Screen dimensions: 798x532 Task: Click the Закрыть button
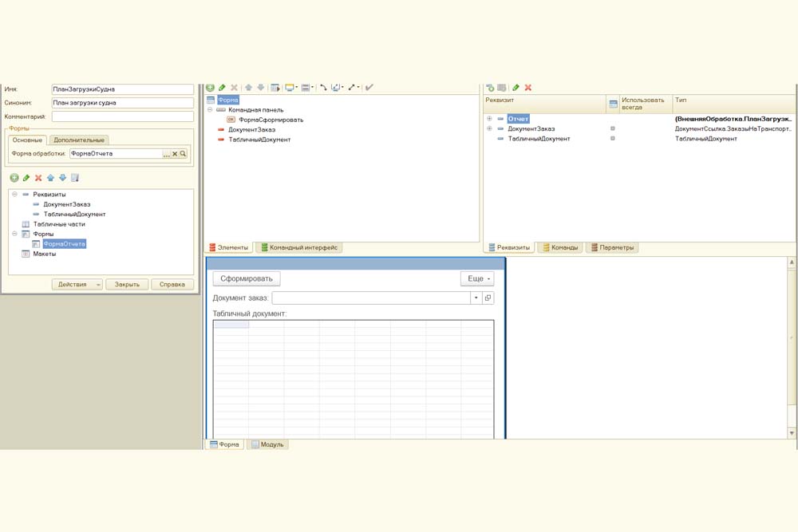127,284
